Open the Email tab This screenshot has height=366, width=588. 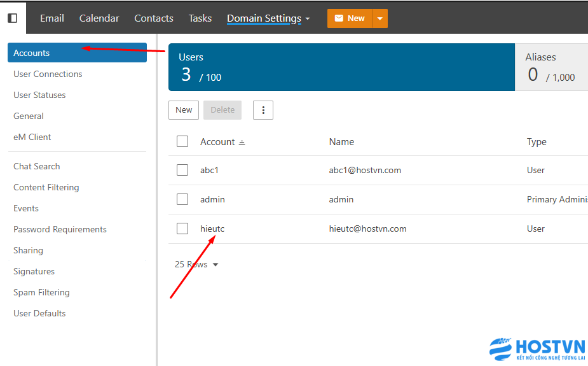(51, 18)
